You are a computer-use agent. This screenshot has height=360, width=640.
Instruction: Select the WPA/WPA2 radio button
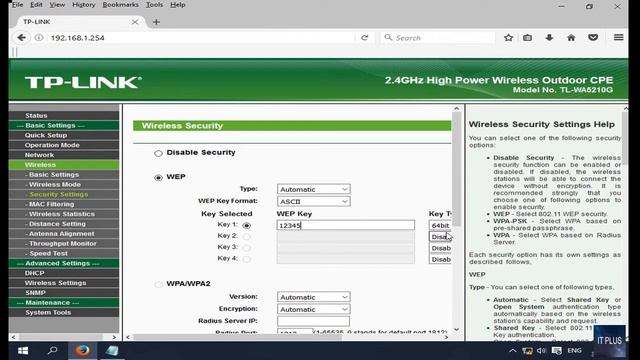158,284
